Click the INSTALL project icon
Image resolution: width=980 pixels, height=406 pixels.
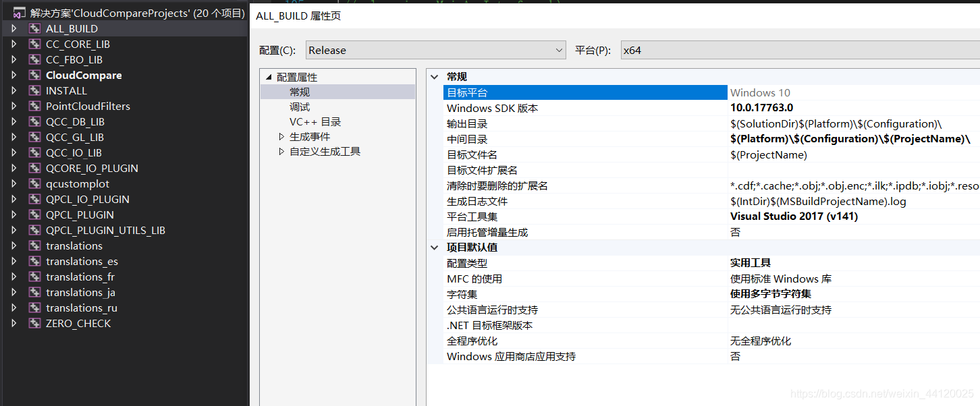click(34, 90)
